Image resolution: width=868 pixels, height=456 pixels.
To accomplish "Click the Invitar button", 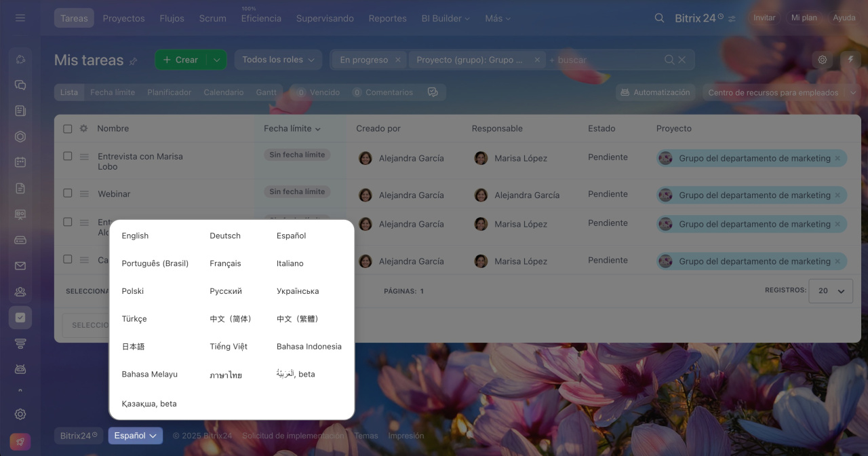I will (x=764, y=18).
